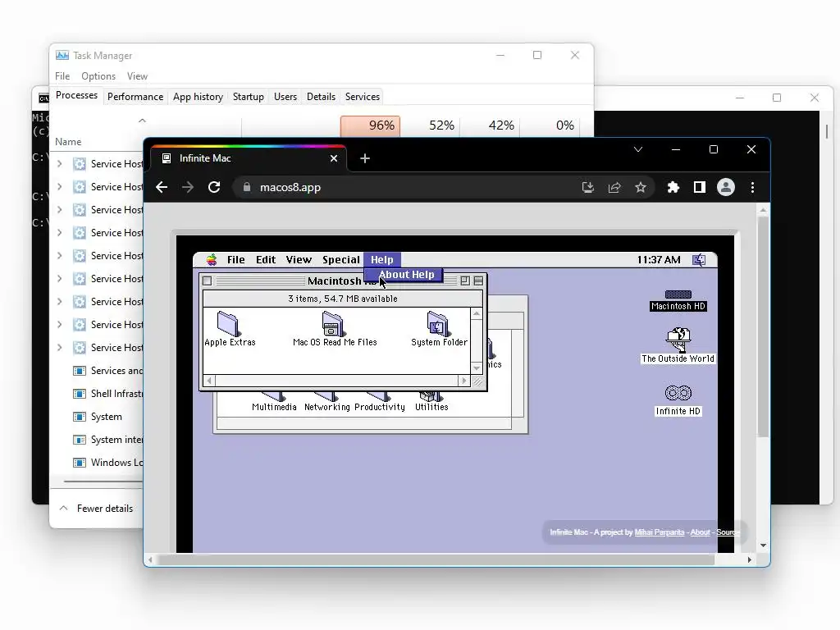Open the browser three-dot menu
The width and height of the screenshot is (840, 630).
[753, 187]
